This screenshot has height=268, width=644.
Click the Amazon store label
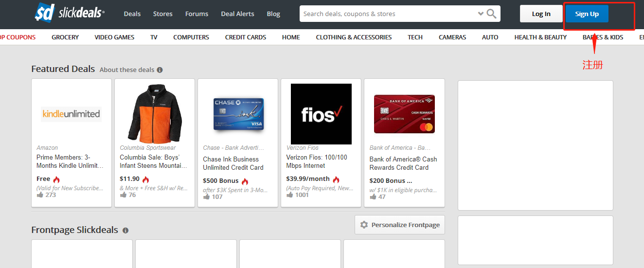click(x=47, y=148)
